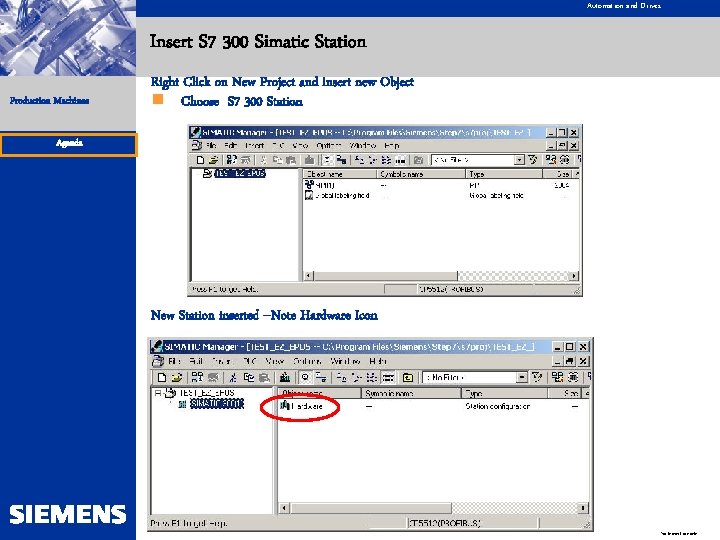This screenshot has height=540, width=720.
Task: Click Up One Level icon in lower window
Action: point(408,377)
